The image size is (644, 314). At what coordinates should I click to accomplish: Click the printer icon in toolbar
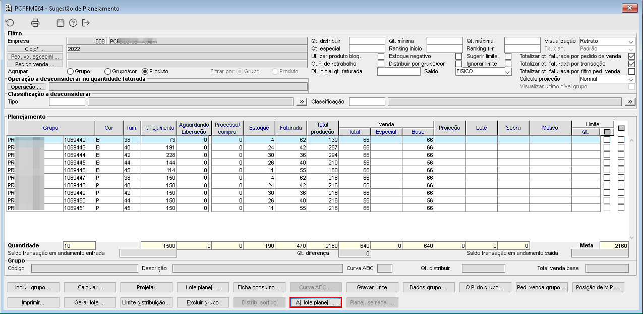pos(35,23)
